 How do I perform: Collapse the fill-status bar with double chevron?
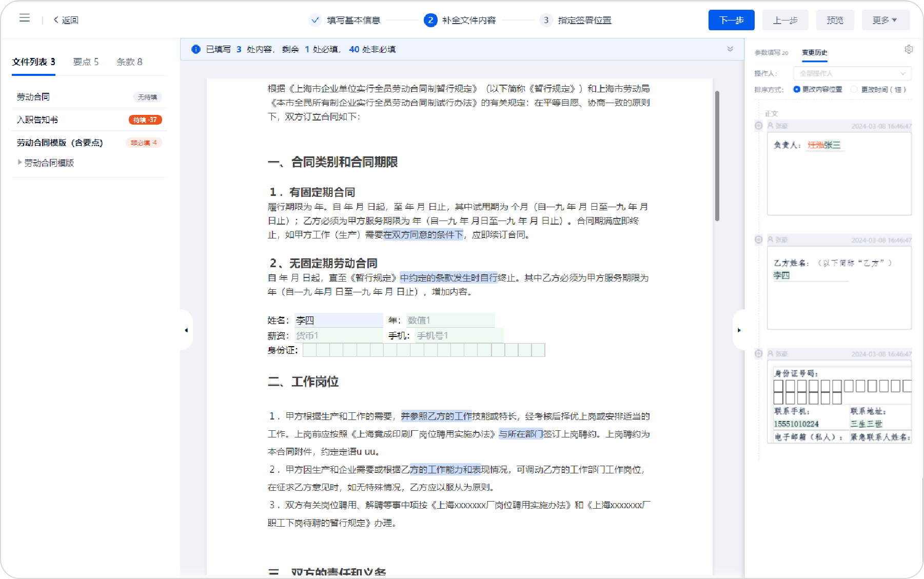click(x=730, y=49)
